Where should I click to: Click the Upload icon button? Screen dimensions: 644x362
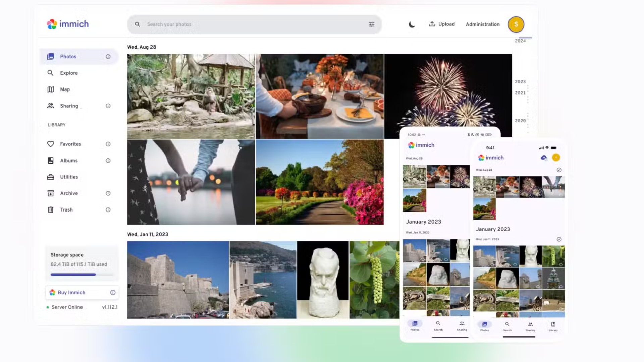tap(432, 24)
